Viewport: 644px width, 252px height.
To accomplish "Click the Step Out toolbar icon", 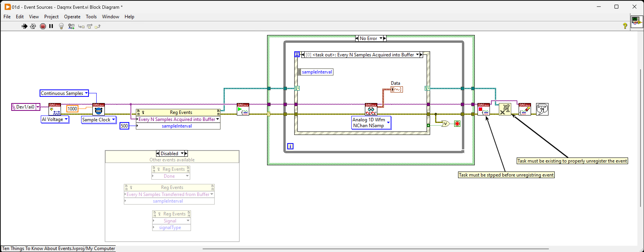I will [x=97, y=26].
